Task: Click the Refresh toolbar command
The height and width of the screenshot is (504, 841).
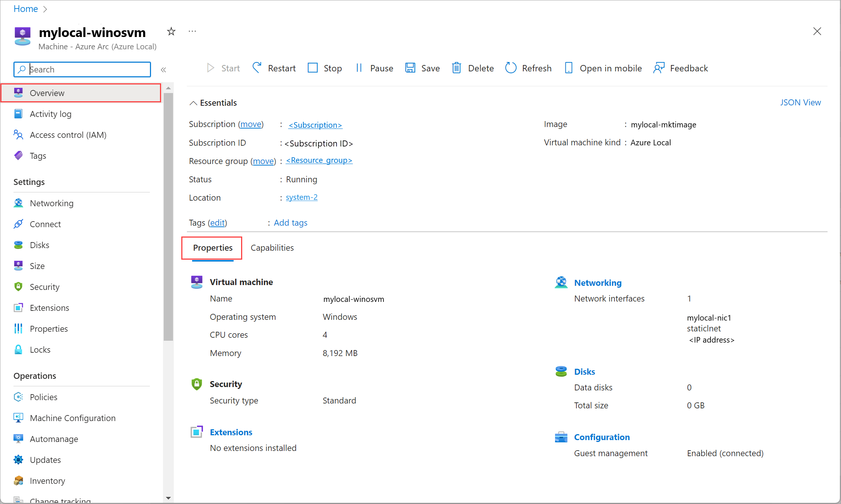Action: click(529, 68)
